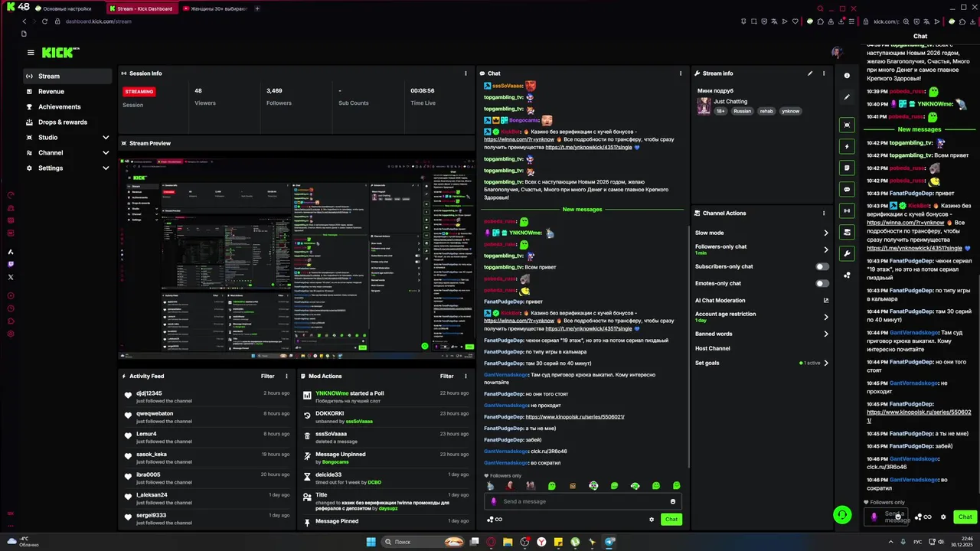This screenshot has height=551, width=980.
Task: Click the wrench side toolbar icon
Action: pyautogui.click(x=847, y=253)
